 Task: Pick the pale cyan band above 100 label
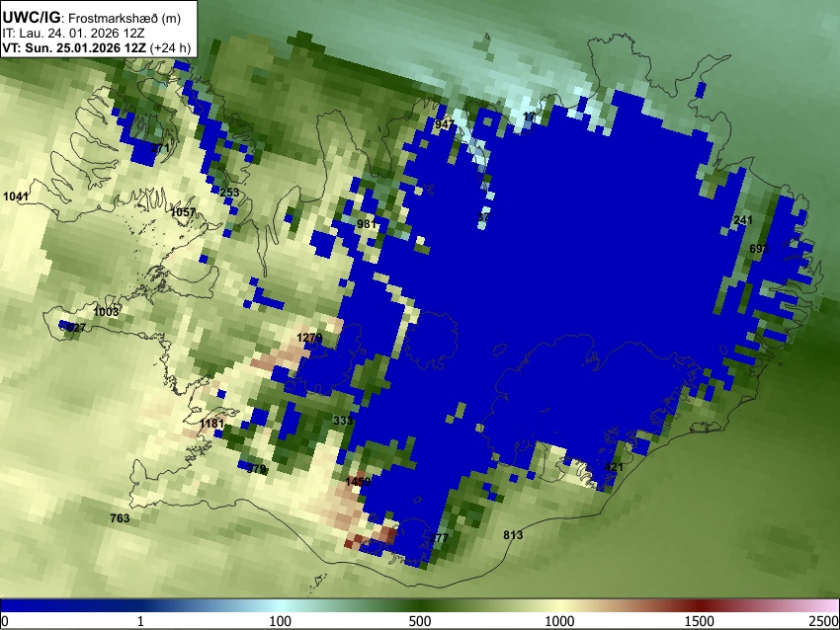[x=281, y=605]
